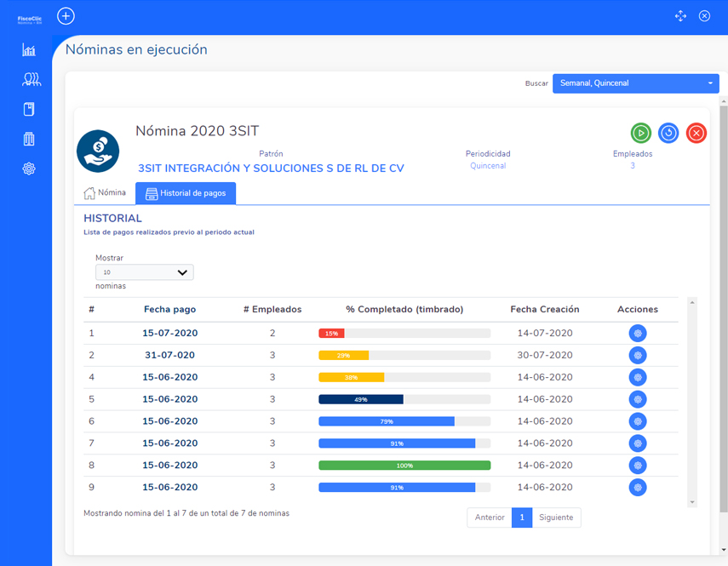The image size is (728, 566).
Task: Click the move arrows icon in top bar
Action: coord(680,16)
